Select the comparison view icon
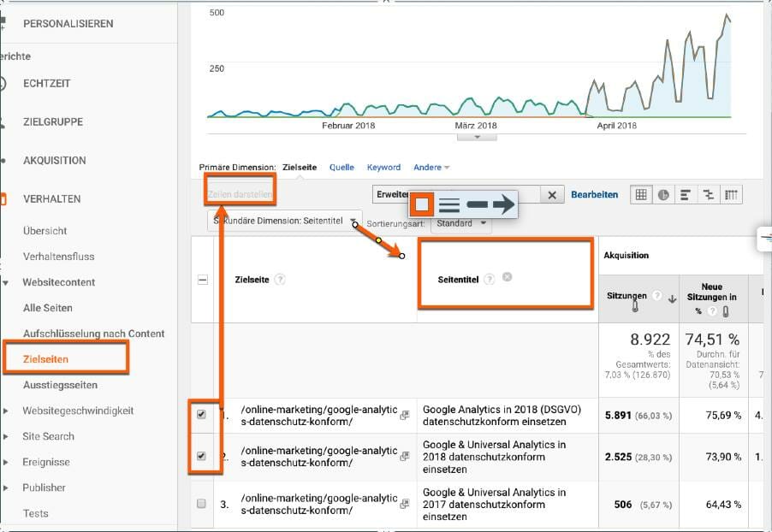The height and width of the screenshot is (532, 772). coord(708,195)
